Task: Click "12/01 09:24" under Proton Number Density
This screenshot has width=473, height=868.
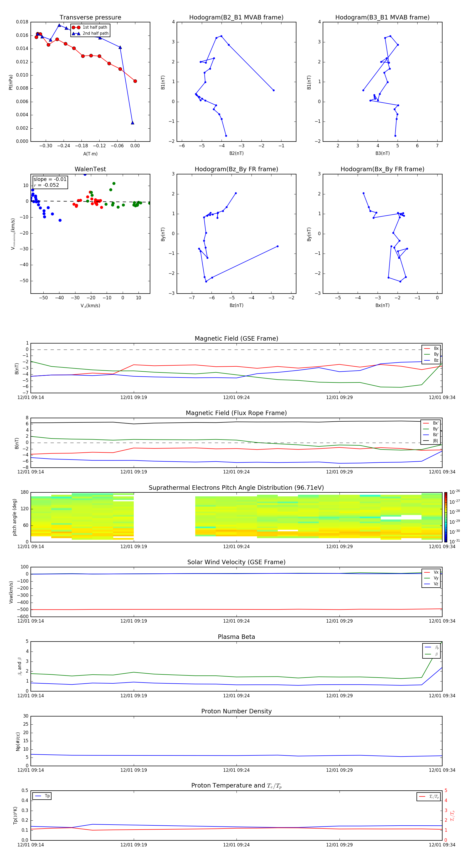Action: pyautogui.click(x=236, y=770)
